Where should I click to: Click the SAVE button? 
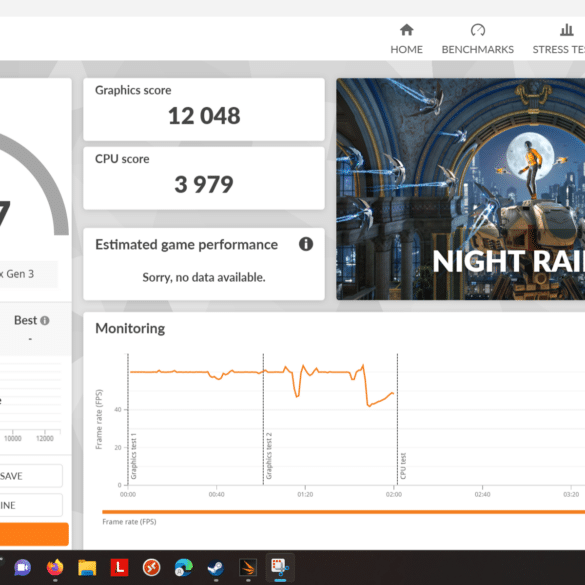[31, 476]
